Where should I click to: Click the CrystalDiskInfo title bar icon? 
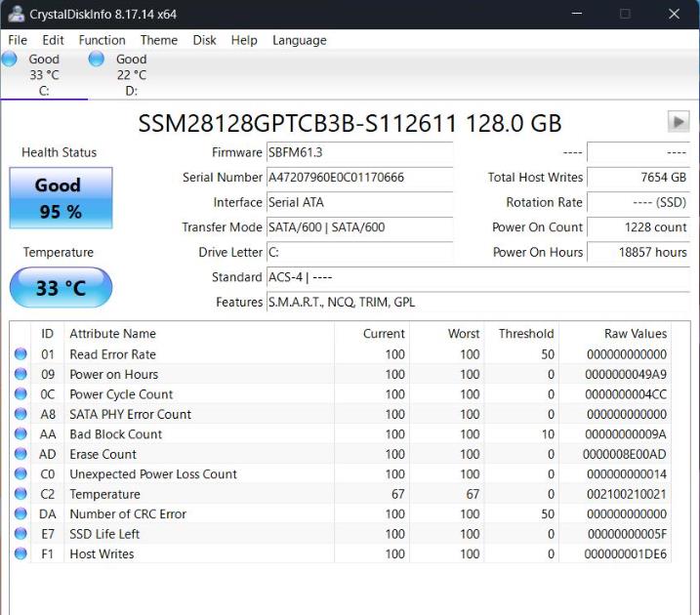[x=17, y=14]
